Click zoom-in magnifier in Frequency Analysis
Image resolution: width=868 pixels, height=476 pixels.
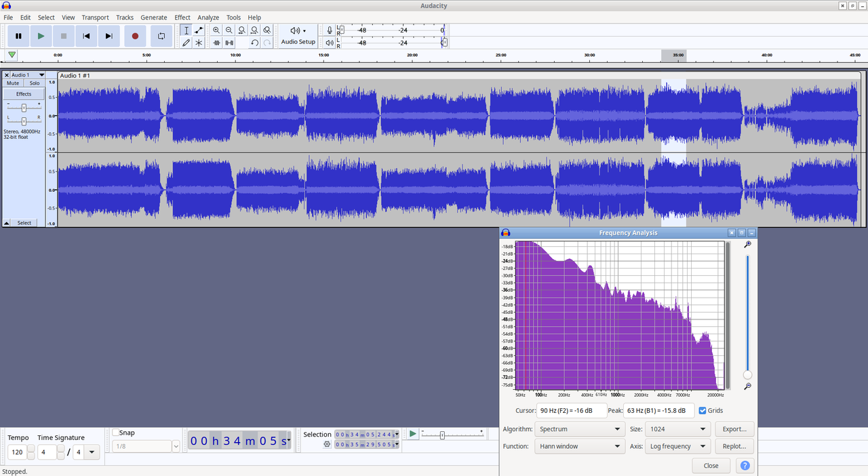coord(747,245)
